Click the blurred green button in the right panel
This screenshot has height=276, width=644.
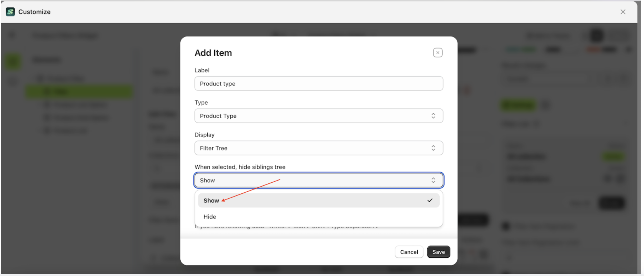click(x=518, y=105)
